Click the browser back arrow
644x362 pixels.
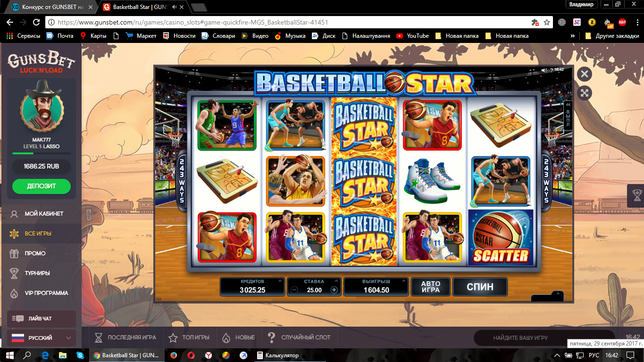pos(9,22)
